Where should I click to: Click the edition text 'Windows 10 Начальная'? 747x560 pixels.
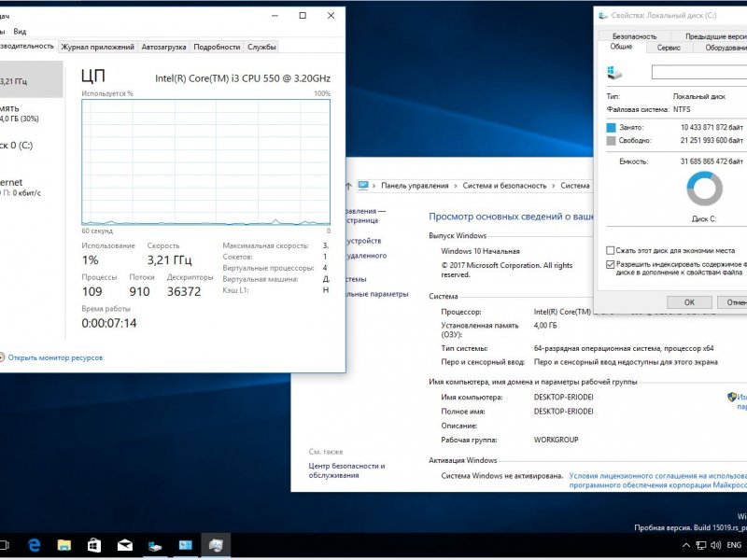(480, 251)
